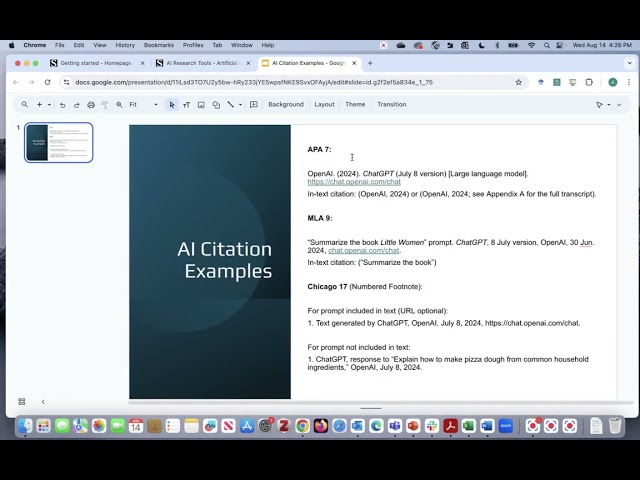Open Trash in the Dock
The height and width of the screenshot is (480, 640).
click(615, 426)
